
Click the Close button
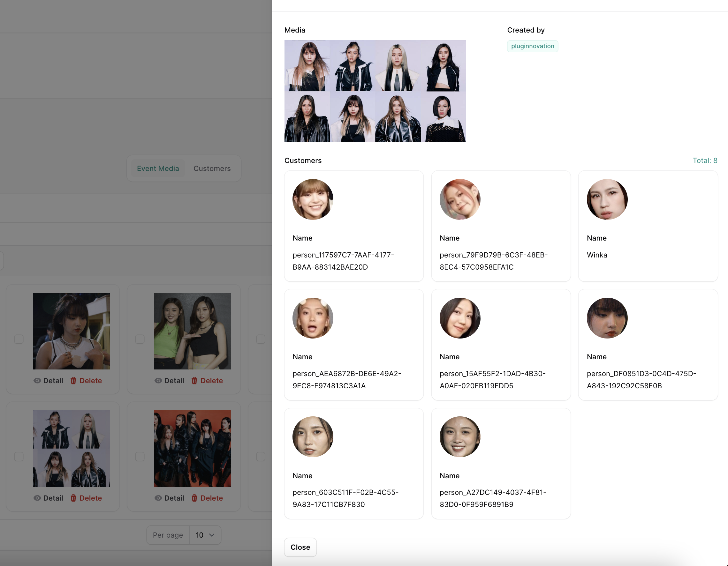click(x=300, y=547)
